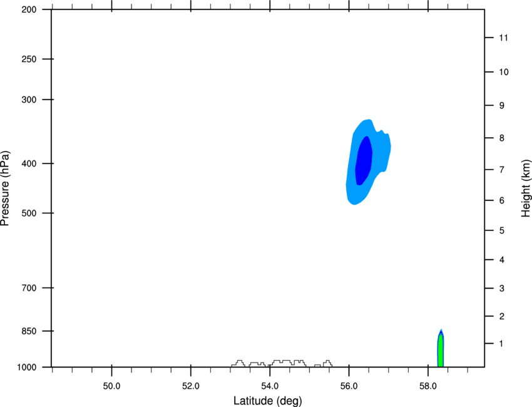Click the 'Pressure (hPa)' axis title
The height and width of the screenshot is (407, 532).
5,188
